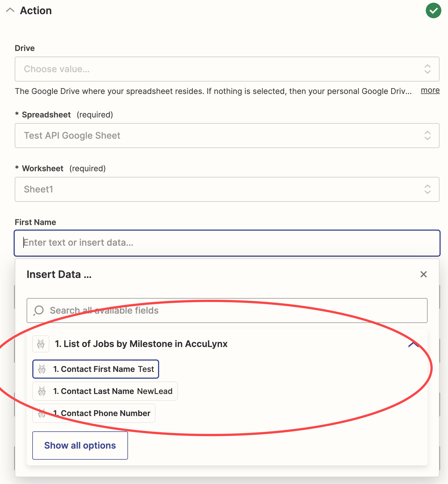Screen dimensions: 448x484
Task: Close the Insert Data panel
Action: click(x=423, y=274)
